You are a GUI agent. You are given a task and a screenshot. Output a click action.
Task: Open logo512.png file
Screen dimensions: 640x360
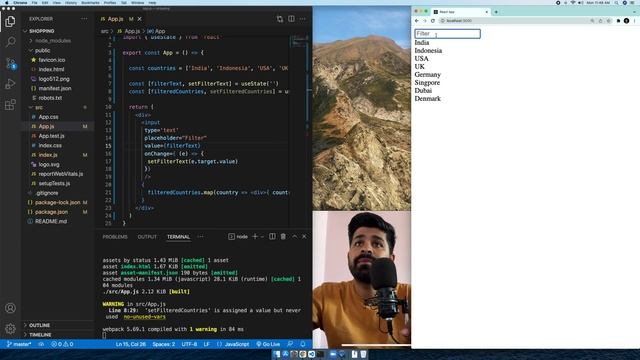(x=54, y=79)
